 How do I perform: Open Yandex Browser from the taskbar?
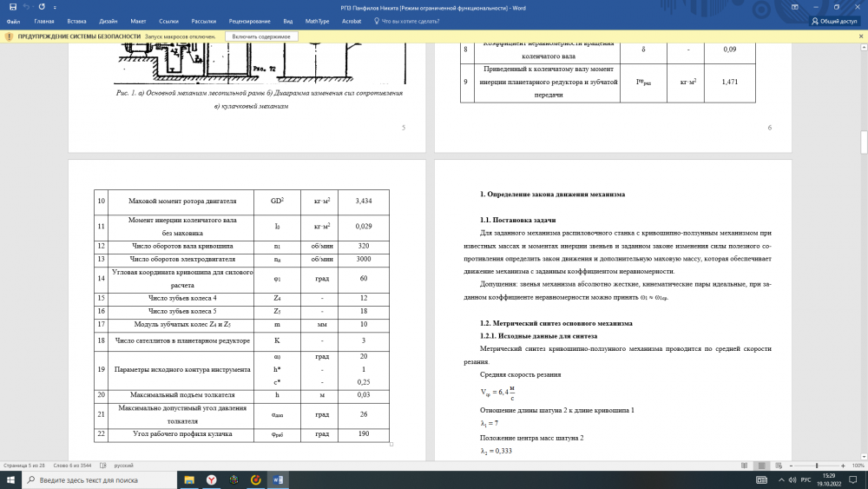212,480
